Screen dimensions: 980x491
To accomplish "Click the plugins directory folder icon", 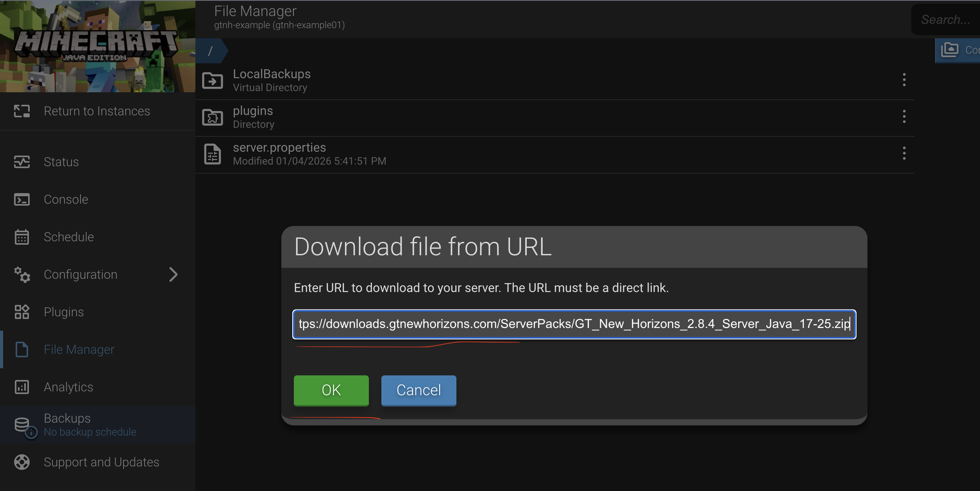I will coord(213,117).
